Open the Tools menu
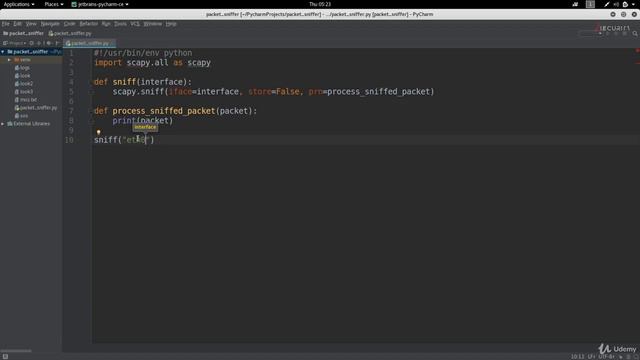Image resolution: width=640 pixels, height=360 pixels. 120,24
